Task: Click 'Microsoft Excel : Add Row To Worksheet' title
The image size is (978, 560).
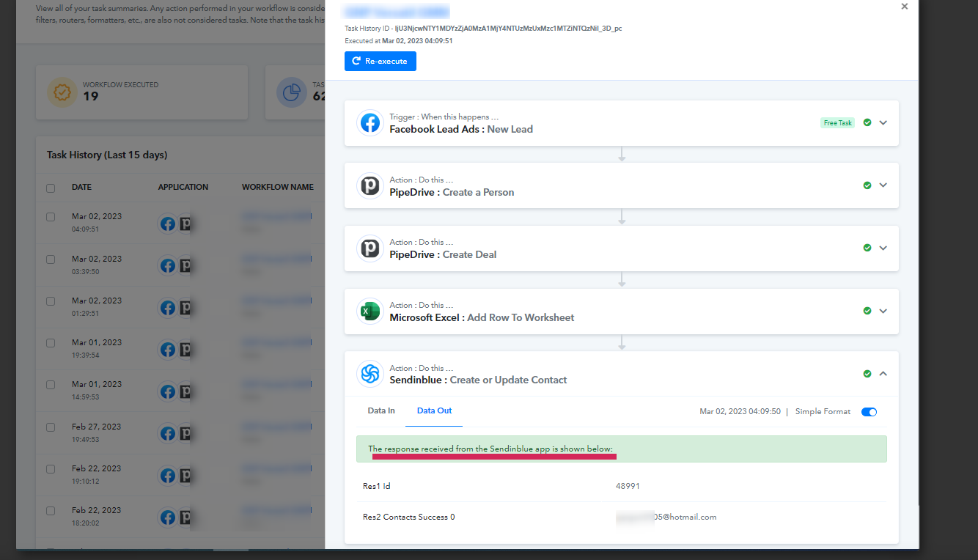Action: (x=482, y=317)
